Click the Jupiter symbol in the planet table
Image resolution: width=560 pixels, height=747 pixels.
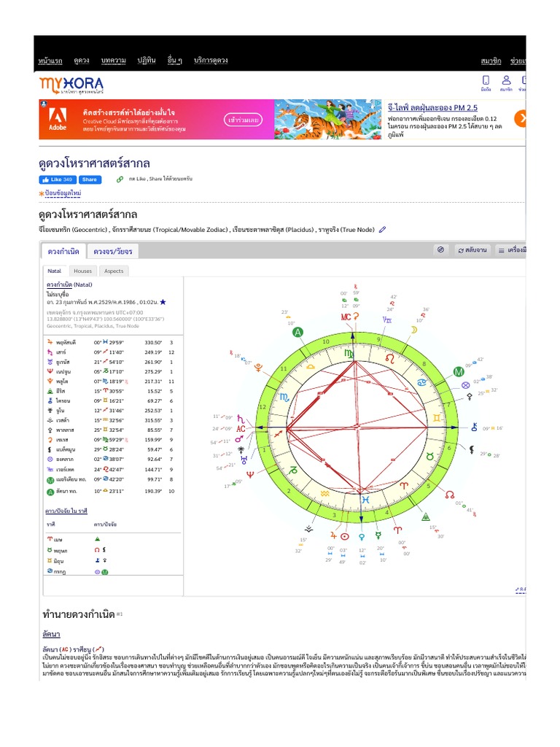click(x=50, y=342)
